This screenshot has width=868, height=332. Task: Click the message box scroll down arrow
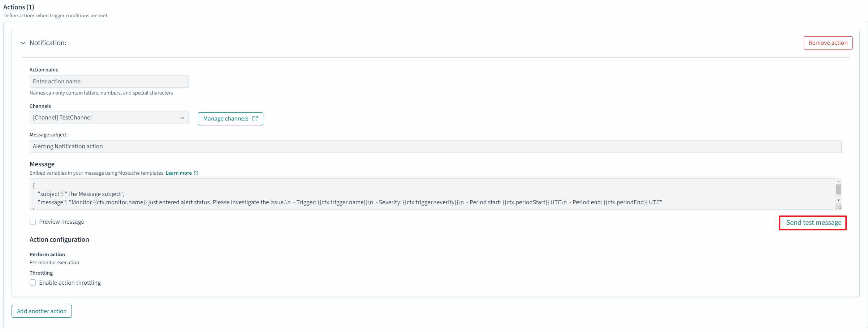point(838,200)
